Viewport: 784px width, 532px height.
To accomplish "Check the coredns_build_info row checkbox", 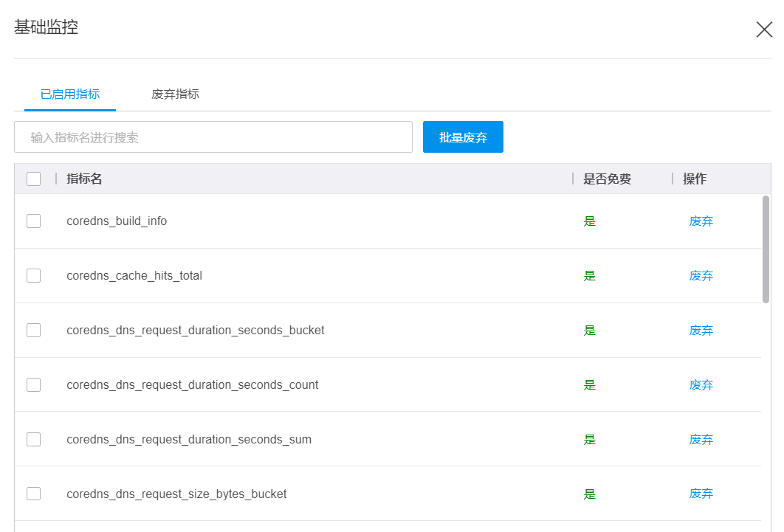I will tap(33, 221).
